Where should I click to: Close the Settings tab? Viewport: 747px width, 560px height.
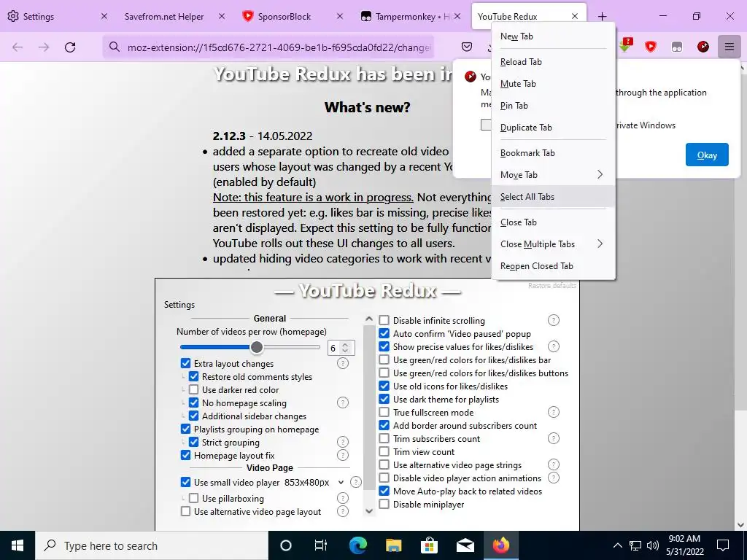point(104,16)
